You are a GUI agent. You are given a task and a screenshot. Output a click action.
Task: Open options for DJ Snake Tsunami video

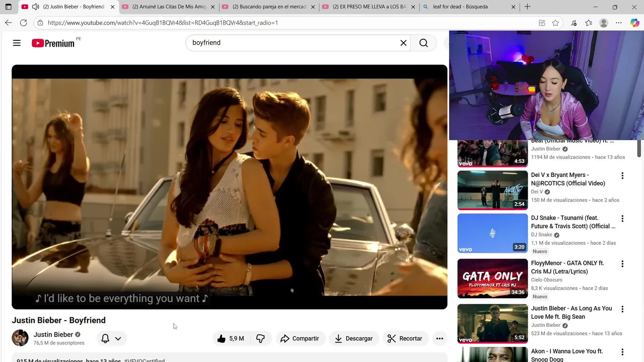point(622,219)
